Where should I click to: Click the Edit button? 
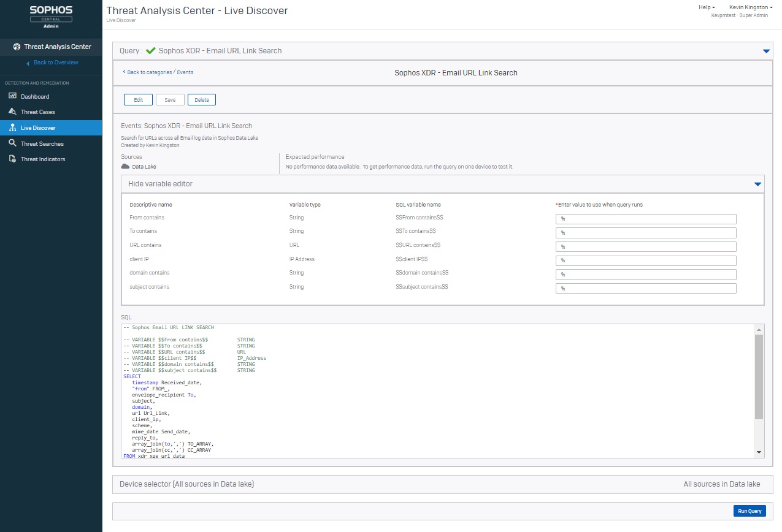pyautogui.click(x=138, y=100)
